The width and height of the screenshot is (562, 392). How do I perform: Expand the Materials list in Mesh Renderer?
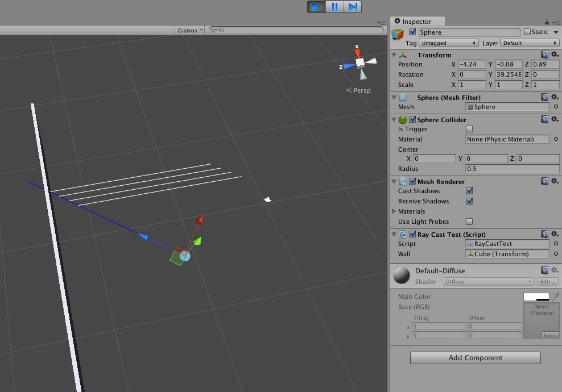click(x=393, y=211)
